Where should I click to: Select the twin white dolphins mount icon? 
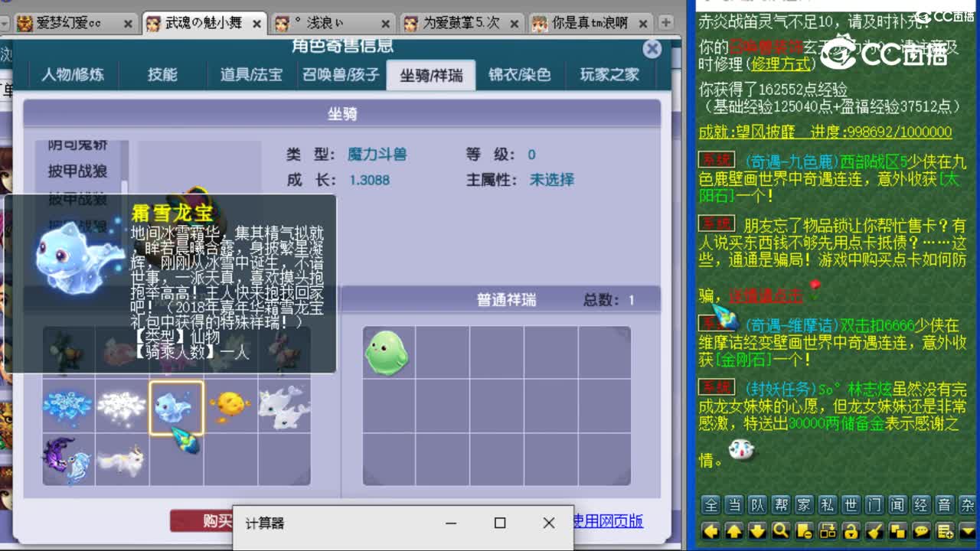point(284,406)
